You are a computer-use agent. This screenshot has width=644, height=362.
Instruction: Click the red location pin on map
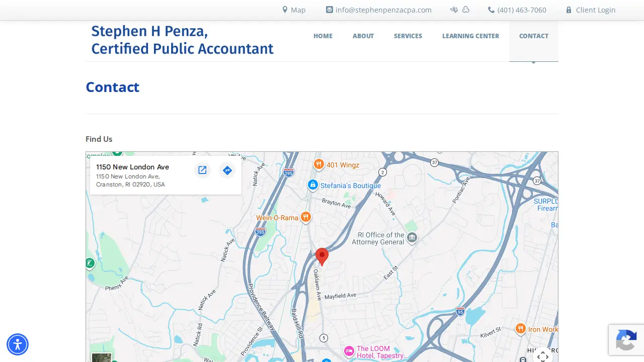pos(322,256)
